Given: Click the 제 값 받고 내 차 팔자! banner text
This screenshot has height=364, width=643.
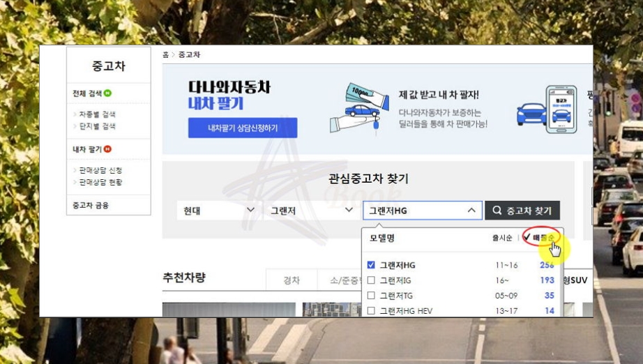Looking at the screenshot, I should point(439,95).
